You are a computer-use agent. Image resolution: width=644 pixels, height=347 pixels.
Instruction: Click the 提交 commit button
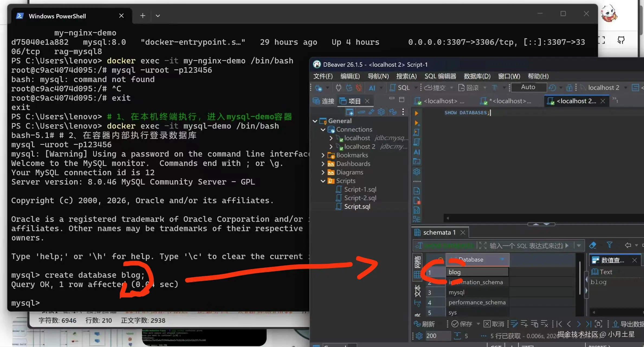click(x=435, y=88)
